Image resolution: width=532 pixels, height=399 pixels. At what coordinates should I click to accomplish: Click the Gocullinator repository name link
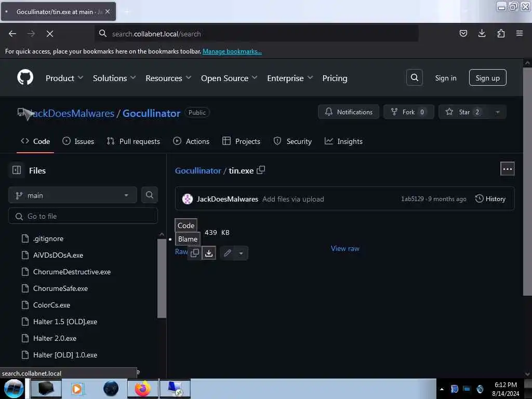[151, 113]
